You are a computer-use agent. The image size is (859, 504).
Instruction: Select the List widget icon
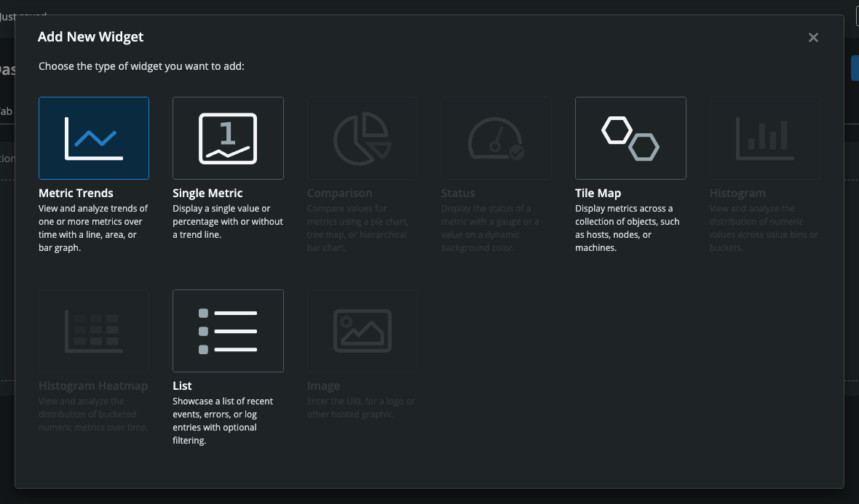click(228, 330)
